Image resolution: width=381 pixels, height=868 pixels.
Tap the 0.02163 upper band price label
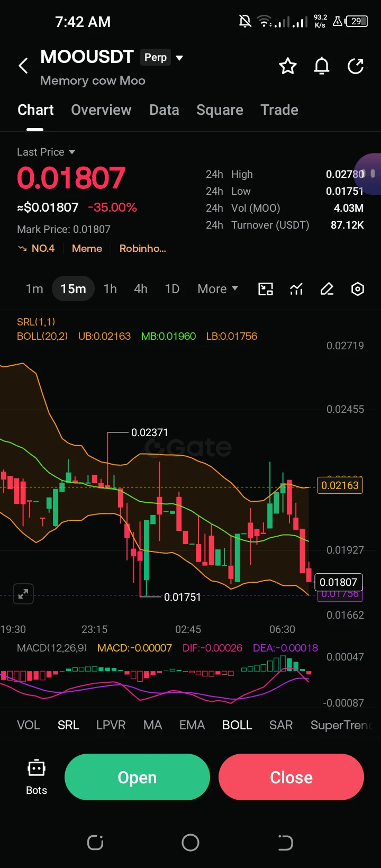pyautogui.click(x=340, y=485)
